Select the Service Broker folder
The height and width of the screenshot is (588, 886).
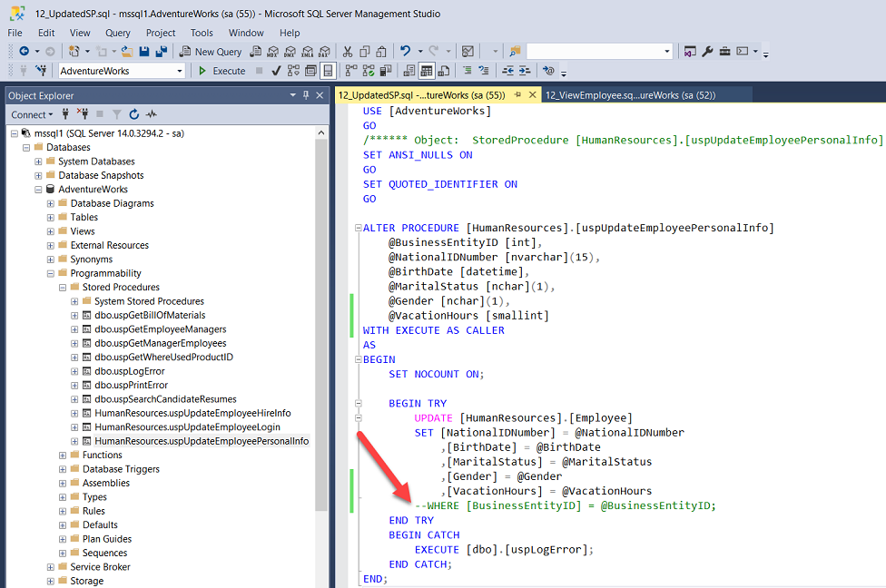click(100, 566)
